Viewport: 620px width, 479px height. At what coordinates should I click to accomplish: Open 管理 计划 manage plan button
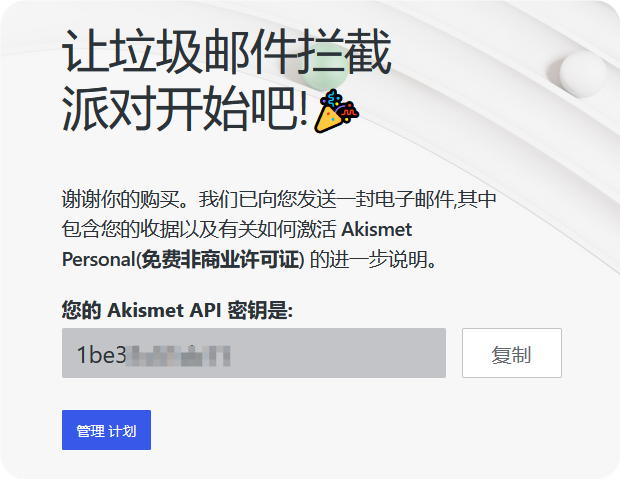[106, 430]
